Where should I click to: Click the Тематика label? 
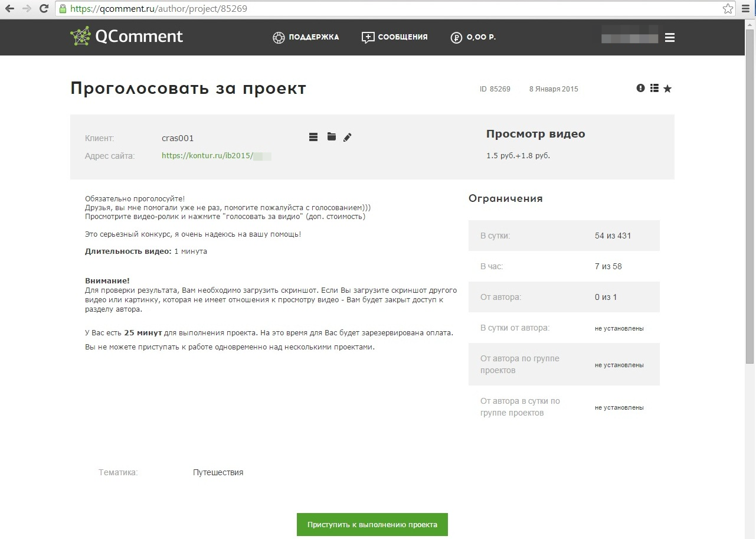[118, 472]
